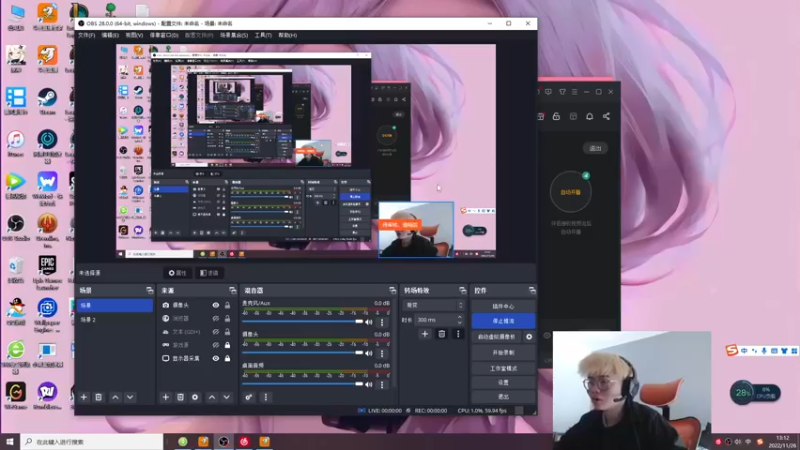Click the bell notification icon in right window
Screen dimensions: 800x450
click(589, 116)
